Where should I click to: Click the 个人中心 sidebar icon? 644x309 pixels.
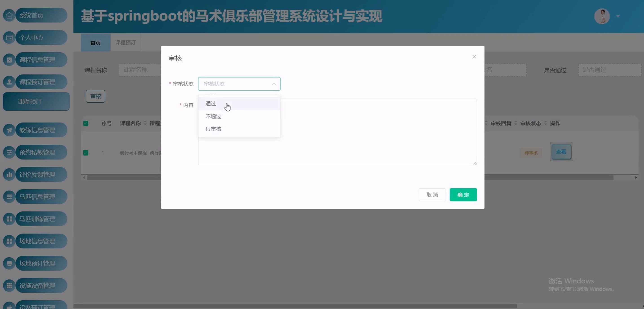point(9,38)
